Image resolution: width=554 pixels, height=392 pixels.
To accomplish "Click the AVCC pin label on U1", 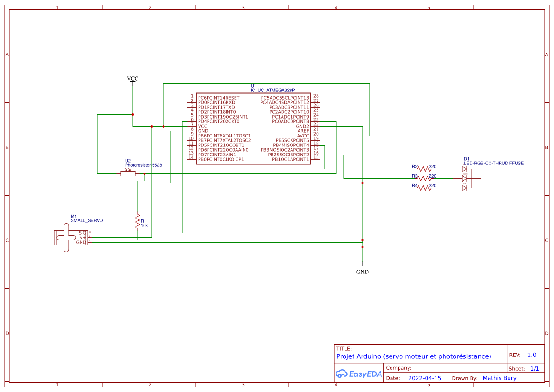I will pyautogui.click(x=303, y=136).
